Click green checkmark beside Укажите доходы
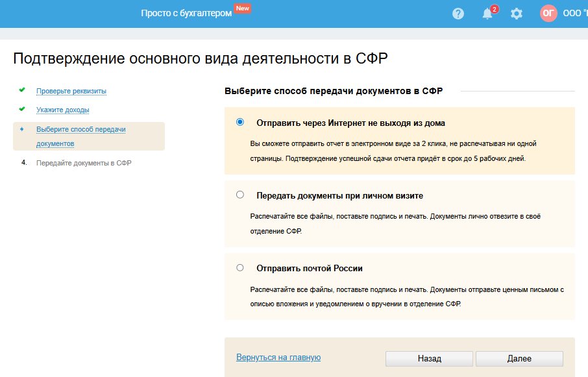The width and height of the screenshot is (588, 377). click(22, 109)
